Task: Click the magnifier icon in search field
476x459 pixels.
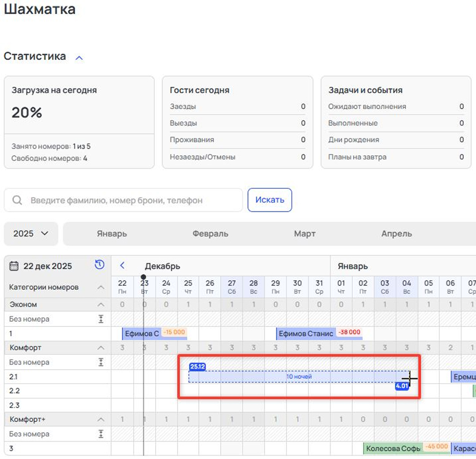Action: coord(18,200)
